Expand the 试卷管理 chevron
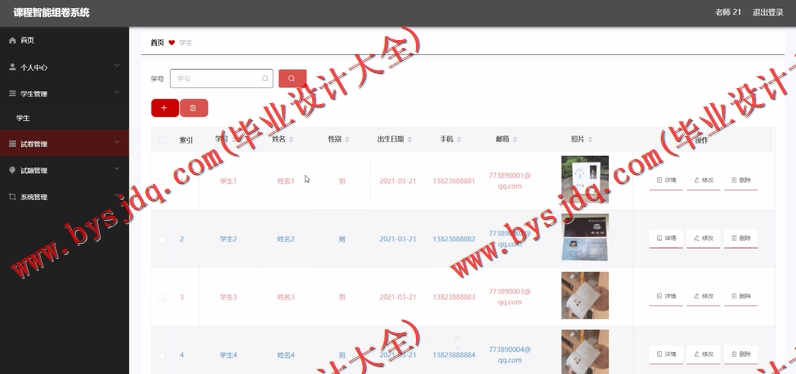Screen dimensions: 796x374 click(117, 143)
